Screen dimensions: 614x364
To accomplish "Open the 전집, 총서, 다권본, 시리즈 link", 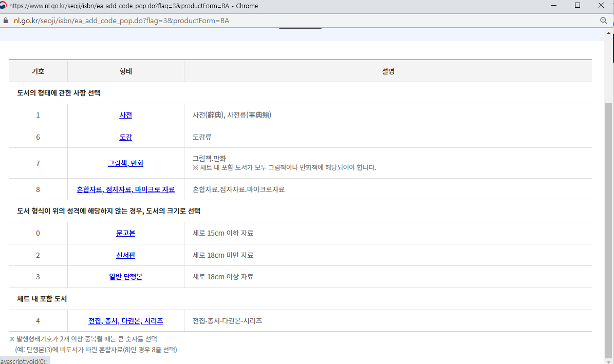I will (126, 321).
